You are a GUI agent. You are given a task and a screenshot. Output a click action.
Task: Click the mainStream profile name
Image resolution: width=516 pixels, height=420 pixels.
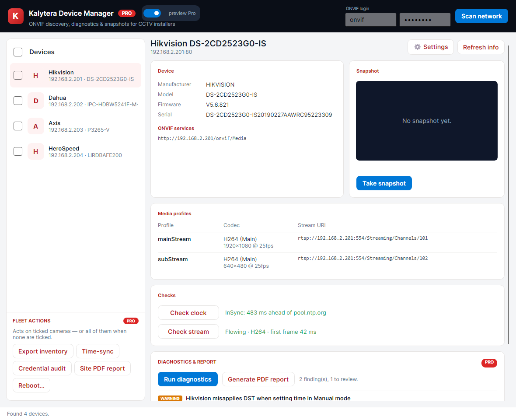coord(174,239)
